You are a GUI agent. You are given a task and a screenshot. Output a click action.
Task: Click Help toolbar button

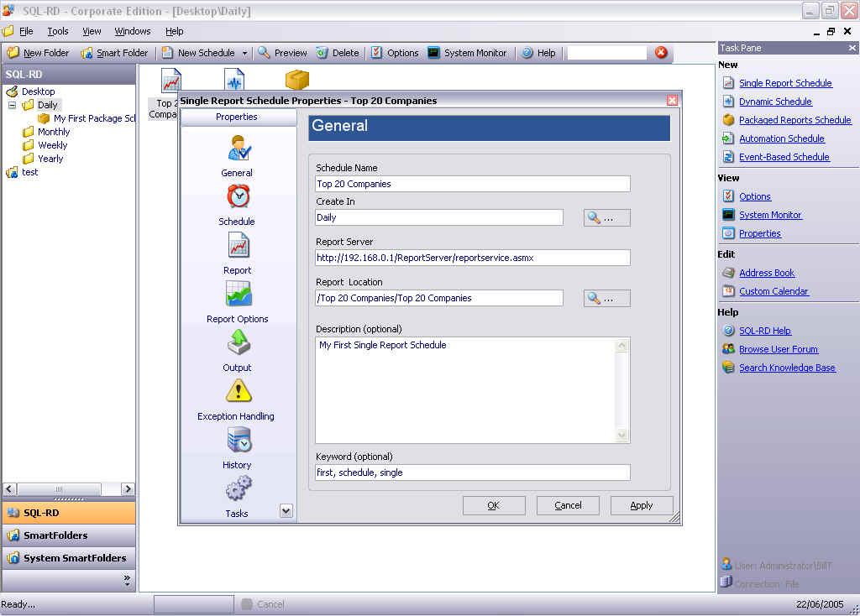[538, 53]
